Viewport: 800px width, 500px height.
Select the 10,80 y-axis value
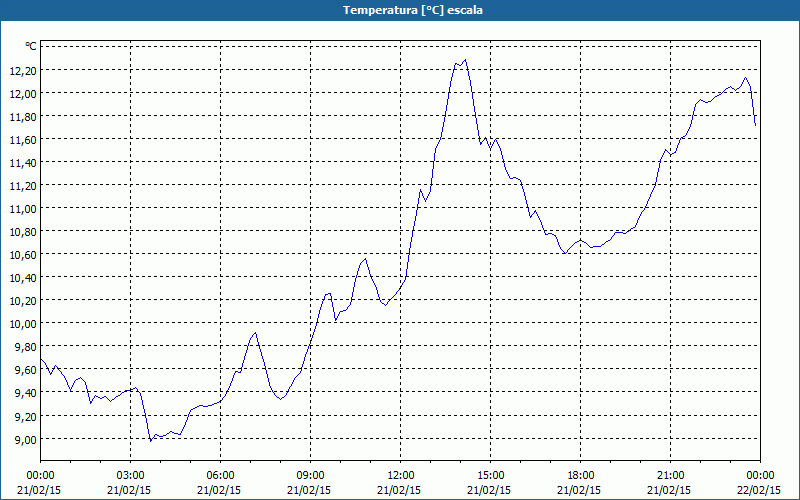click(x=23, y=232)
